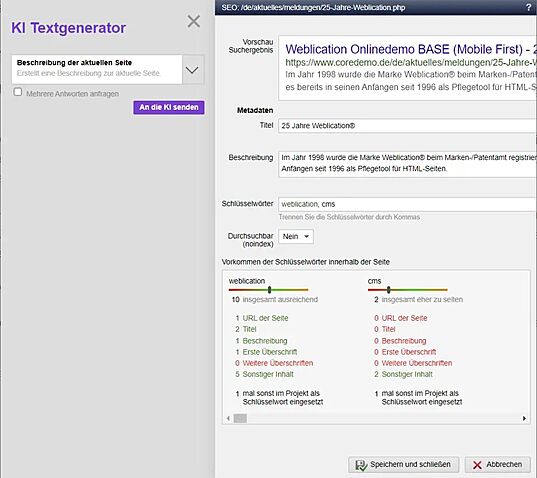Click 'URL der Seite' under cms
The image size is (537, 478).
[404, 318]
